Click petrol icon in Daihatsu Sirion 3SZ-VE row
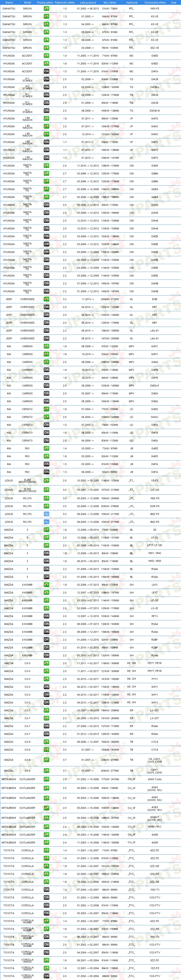The image size is (181, 980). point(46,48)
